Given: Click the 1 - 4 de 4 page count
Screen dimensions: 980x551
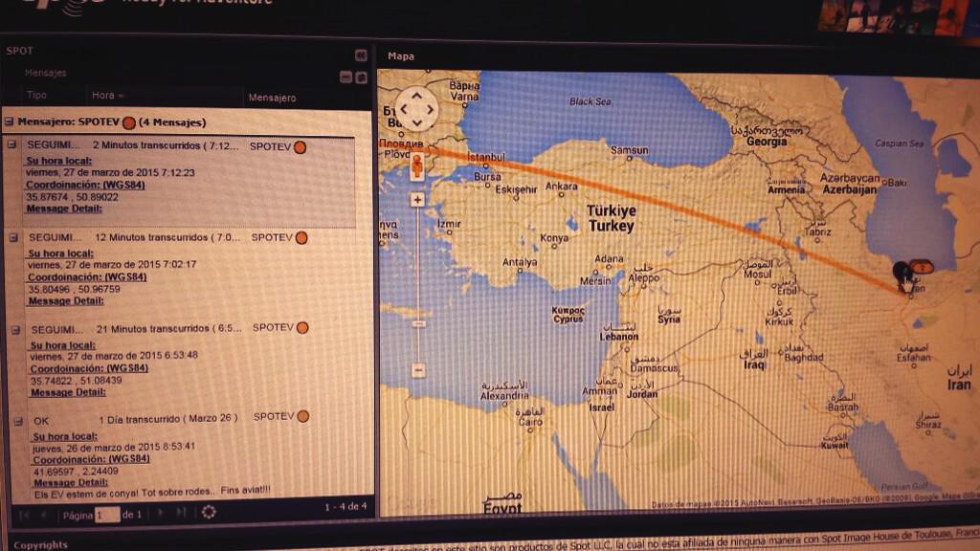Looking at the screenshot, I should (345, 507).
